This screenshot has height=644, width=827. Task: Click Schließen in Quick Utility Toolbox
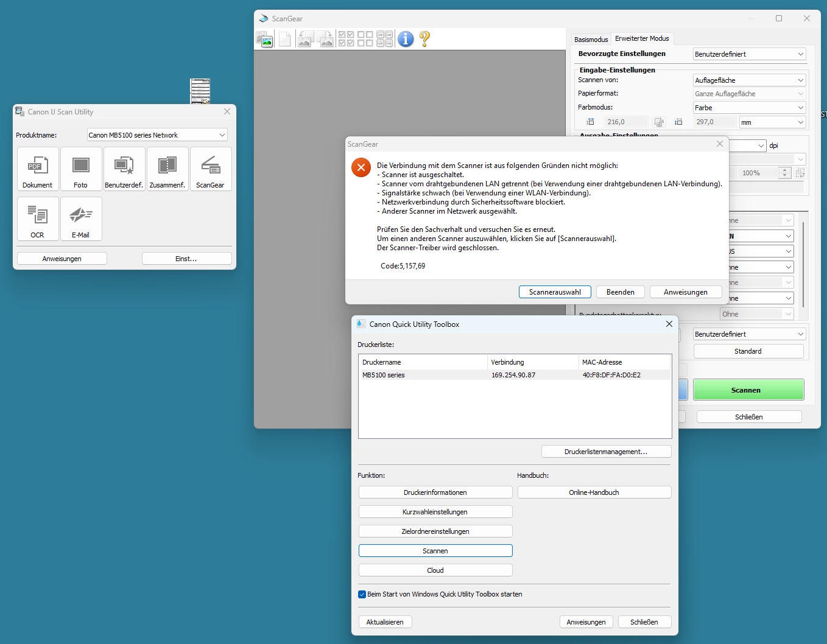(x=644, y=622)
